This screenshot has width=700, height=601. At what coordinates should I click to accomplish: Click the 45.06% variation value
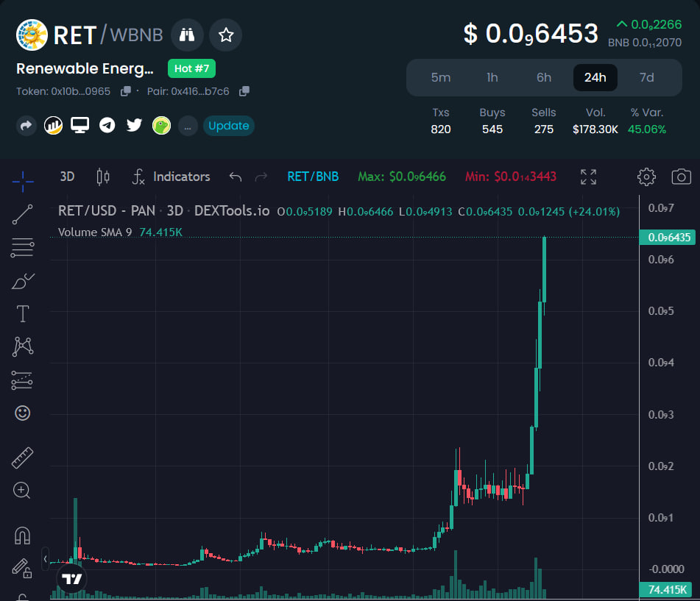(x=646, y=129)
